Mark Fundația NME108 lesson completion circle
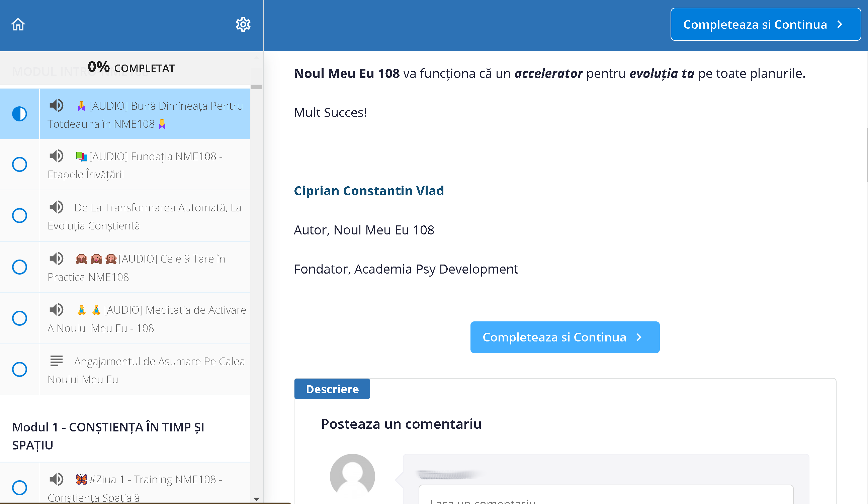This screenshot has width=868, height=504. click(x=20, y=165)
